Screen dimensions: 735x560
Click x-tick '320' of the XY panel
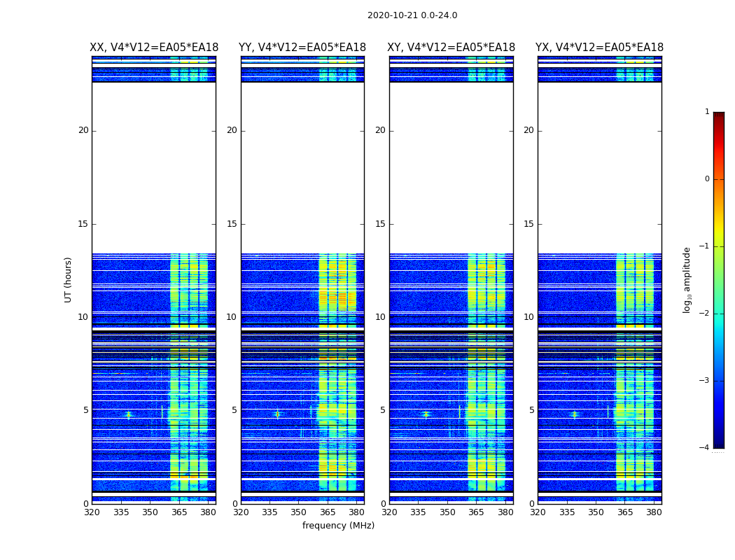point(389,512)
